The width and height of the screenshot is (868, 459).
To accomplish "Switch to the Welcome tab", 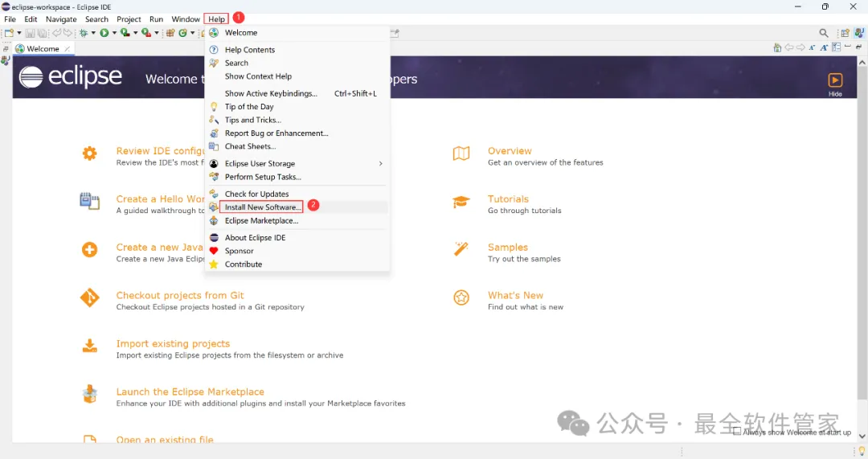I will (x=43, y=49).
